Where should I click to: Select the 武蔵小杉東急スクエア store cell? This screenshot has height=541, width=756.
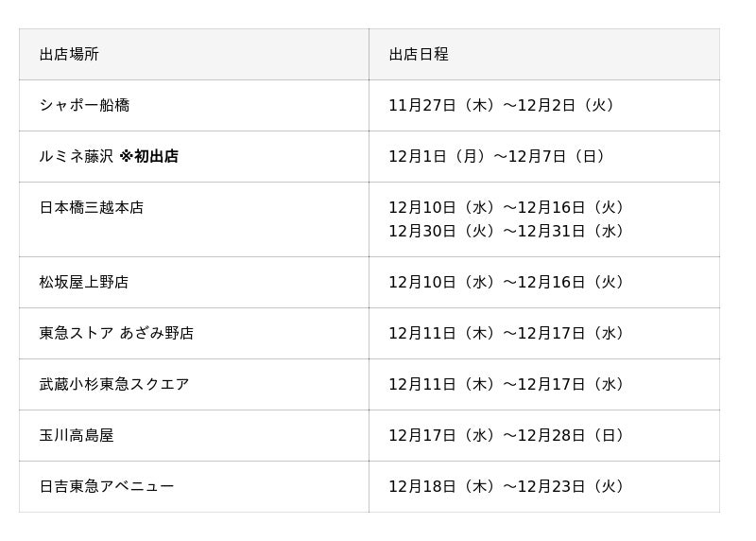[114, 385]
